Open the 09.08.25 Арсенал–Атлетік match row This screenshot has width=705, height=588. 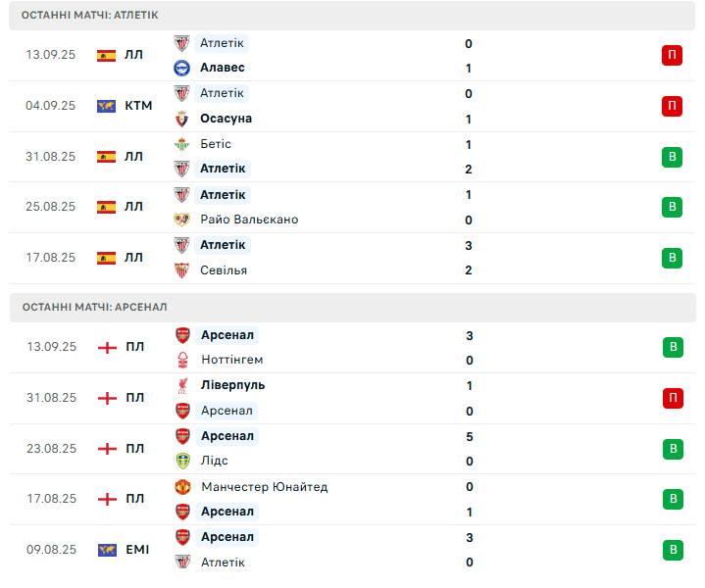click(353, 550)
